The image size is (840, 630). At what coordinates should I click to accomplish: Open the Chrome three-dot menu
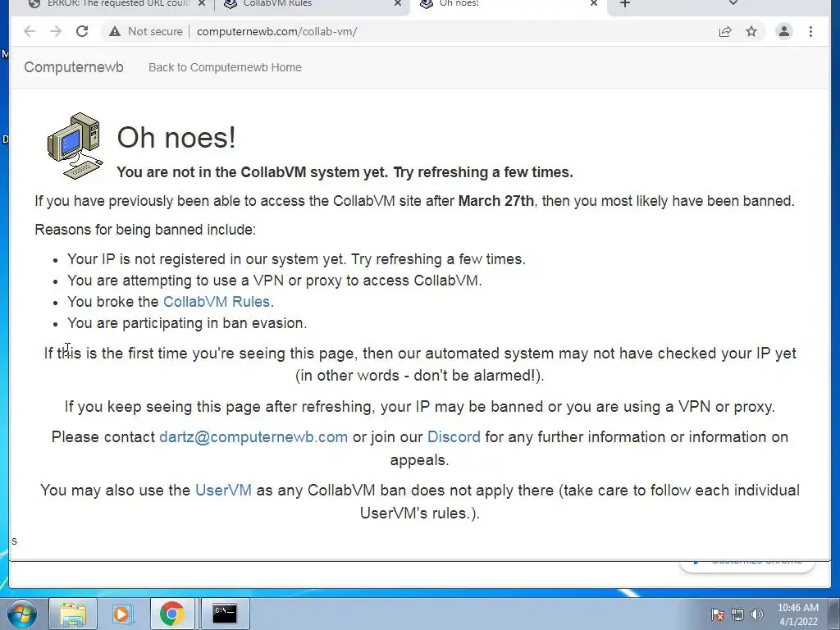[x=810, y=32]
